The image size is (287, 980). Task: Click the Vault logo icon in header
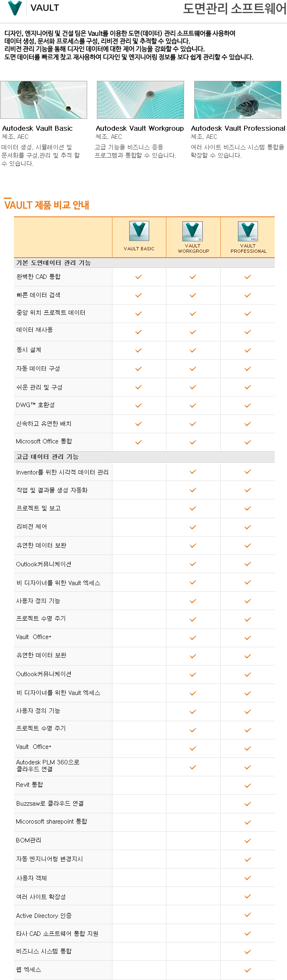point(15,8)
